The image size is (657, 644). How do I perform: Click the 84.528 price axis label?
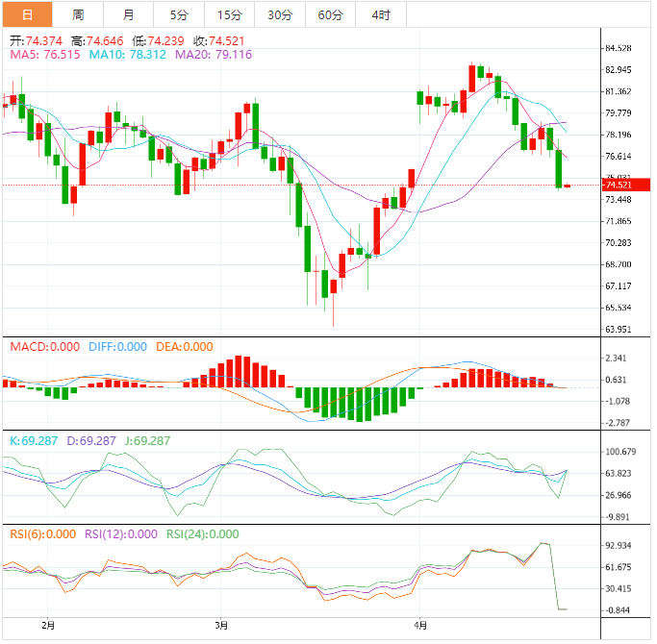tap(619, 48)
